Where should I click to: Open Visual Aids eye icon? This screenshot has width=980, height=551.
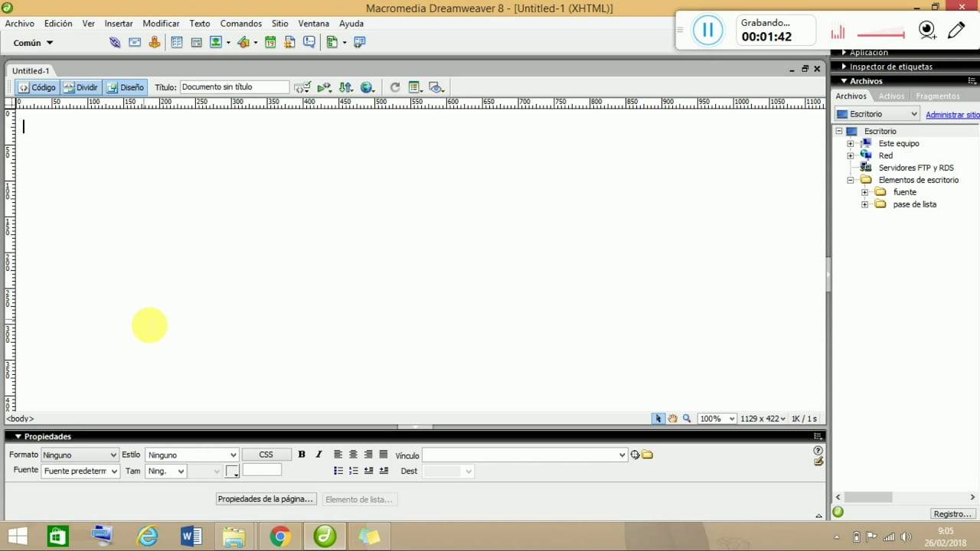436,87
